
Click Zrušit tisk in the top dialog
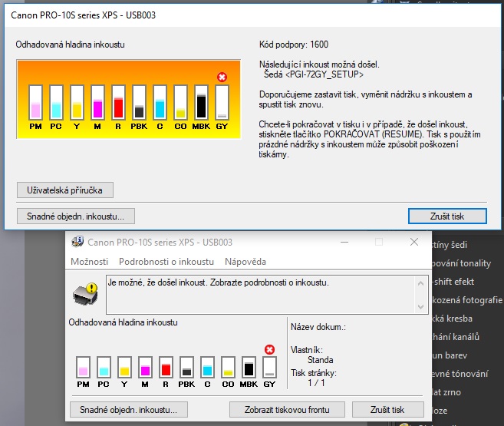click(447, 216)
